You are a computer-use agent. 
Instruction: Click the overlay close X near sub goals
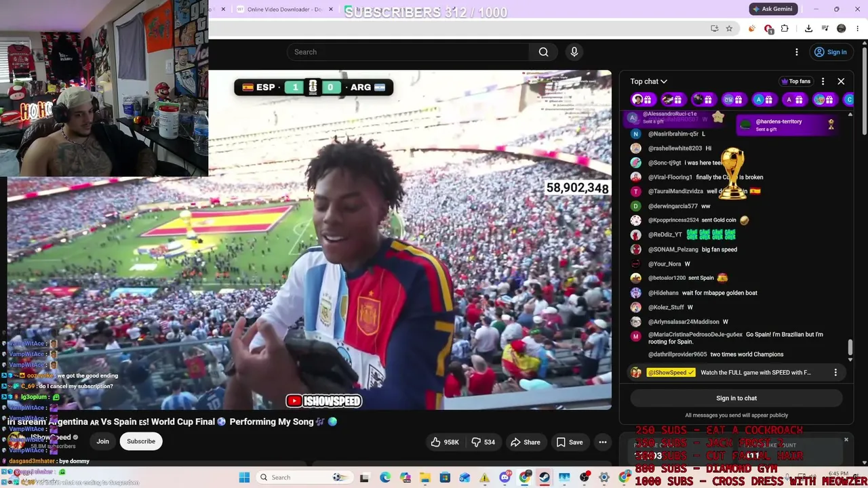click(x=846, y=440)
